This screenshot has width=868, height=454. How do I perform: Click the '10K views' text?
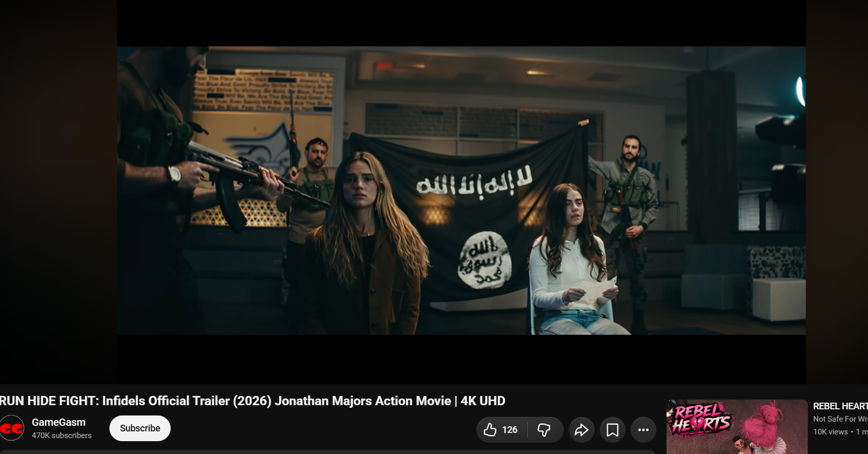coord(830,432)
